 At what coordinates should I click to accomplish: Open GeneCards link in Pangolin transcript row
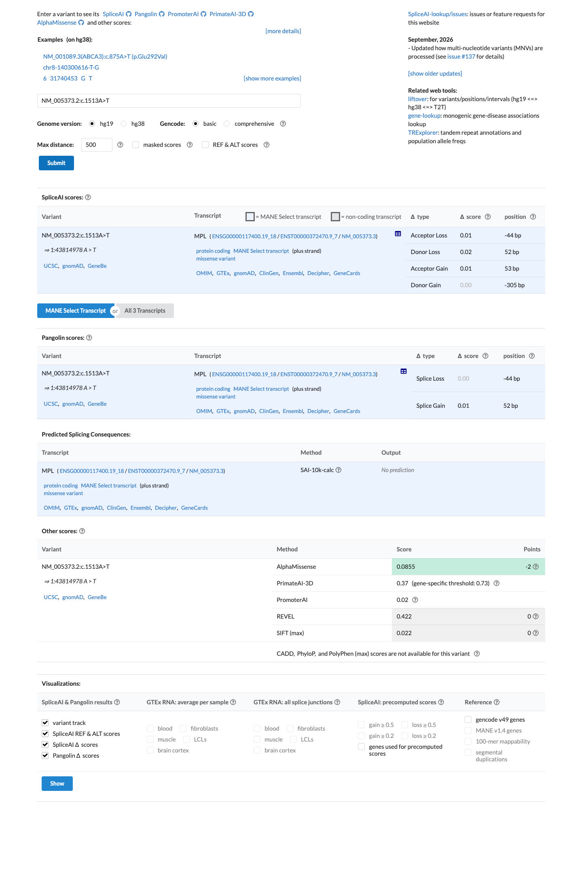(347, 411)
